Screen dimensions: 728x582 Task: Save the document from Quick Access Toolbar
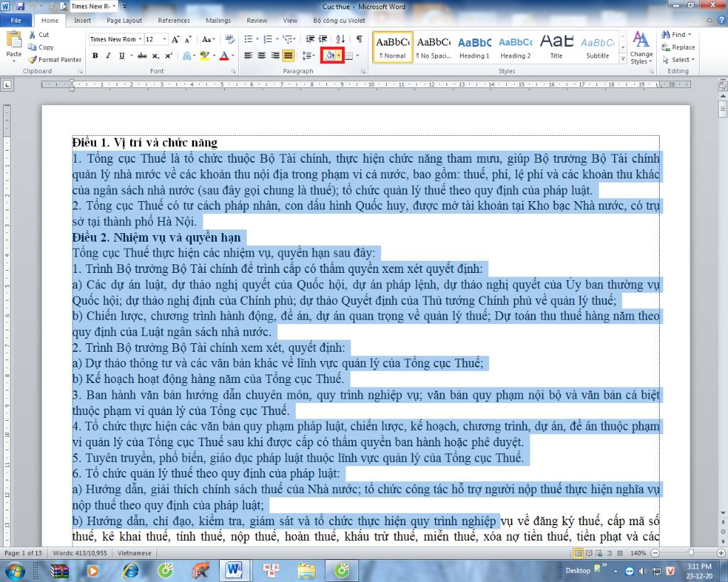21,6
